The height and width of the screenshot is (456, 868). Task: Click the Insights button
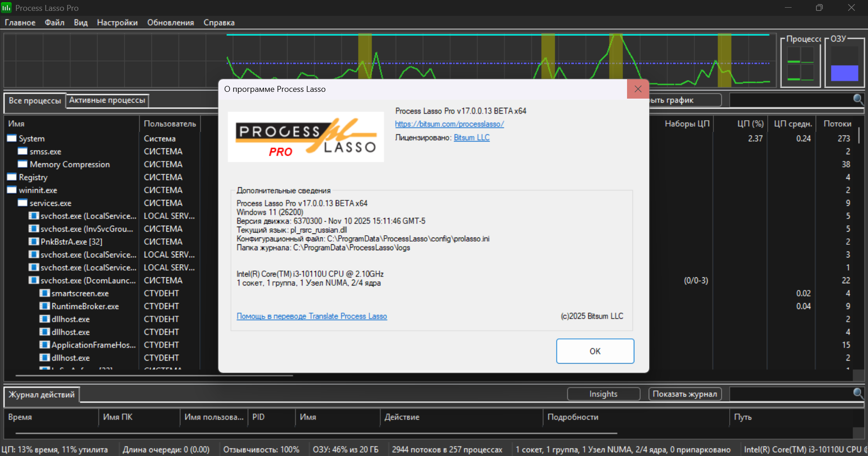click(604, 394)
